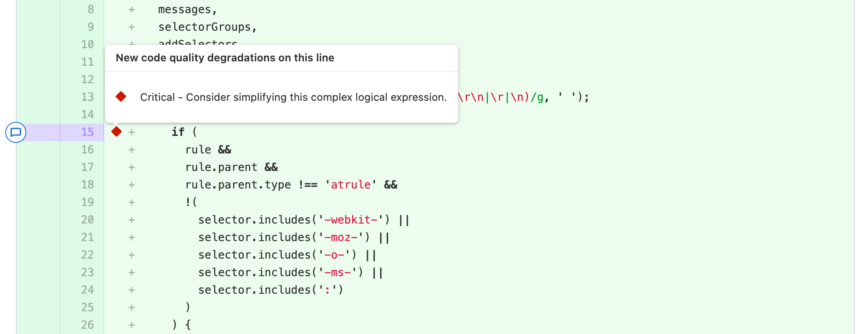Click the blue comment bubble icon on line 15
The image size is (868, 334).
16,132
